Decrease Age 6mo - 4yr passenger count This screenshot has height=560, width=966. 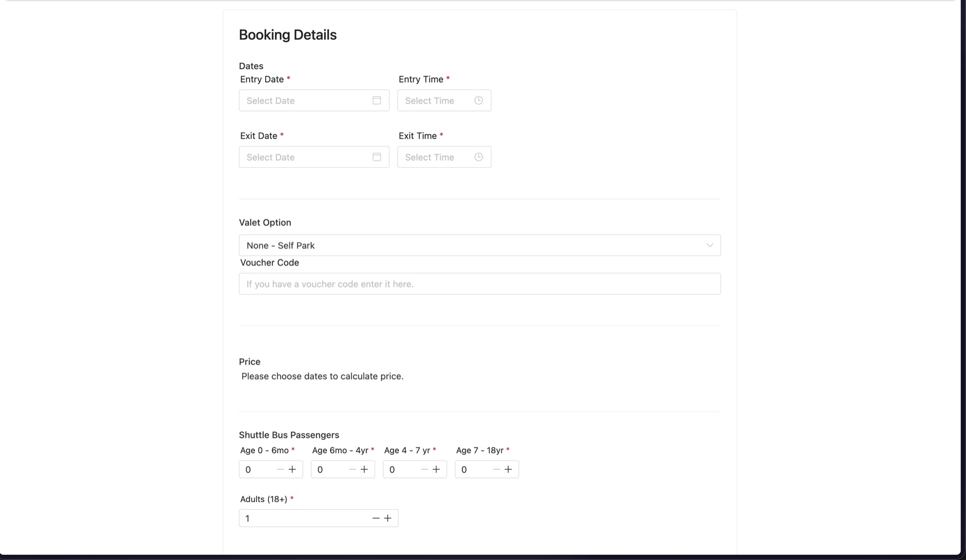tap(353, 469)
